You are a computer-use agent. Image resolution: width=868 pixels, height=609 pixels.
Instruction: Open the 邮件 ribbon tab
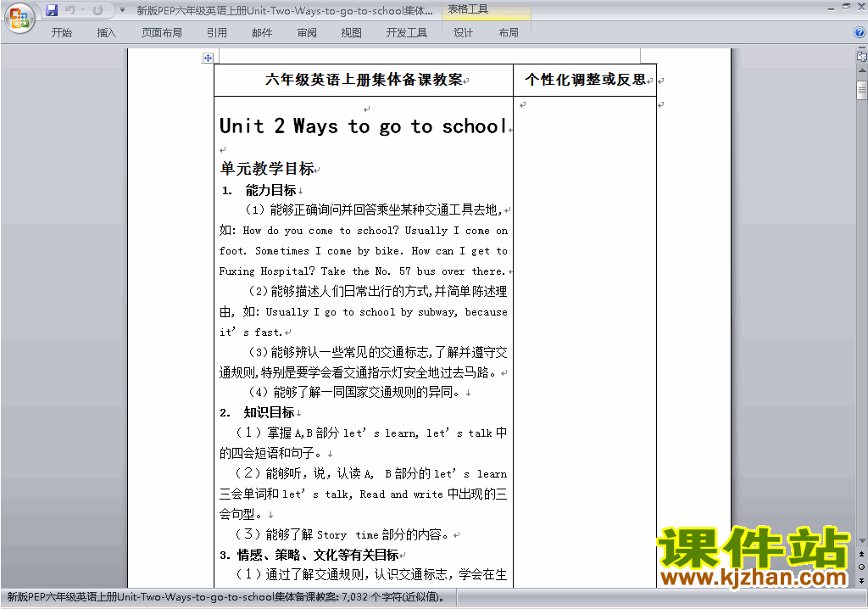(x=262, y=33)
